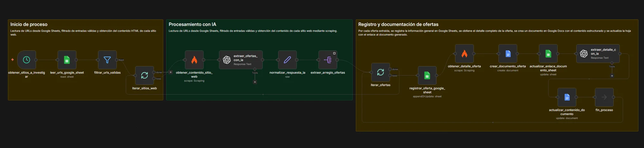The width and height of the screenshot is (644, 148).
Task: Select the actualizar_enlace_documento_sheet Sheets node
Action: [548, 54]
